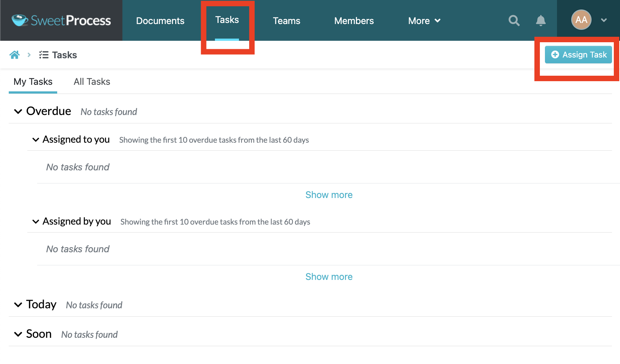This screenshot has width=620, height=364.
Task: Open Documents in the navigation bar
Action: pyautogui.click(x=160, y=21)
